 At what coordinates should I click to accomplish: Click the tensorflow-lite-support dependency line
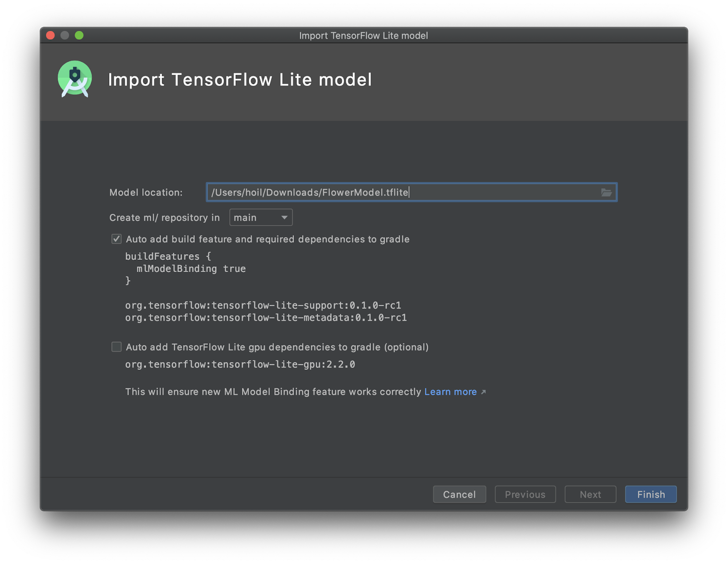(263, 305)
